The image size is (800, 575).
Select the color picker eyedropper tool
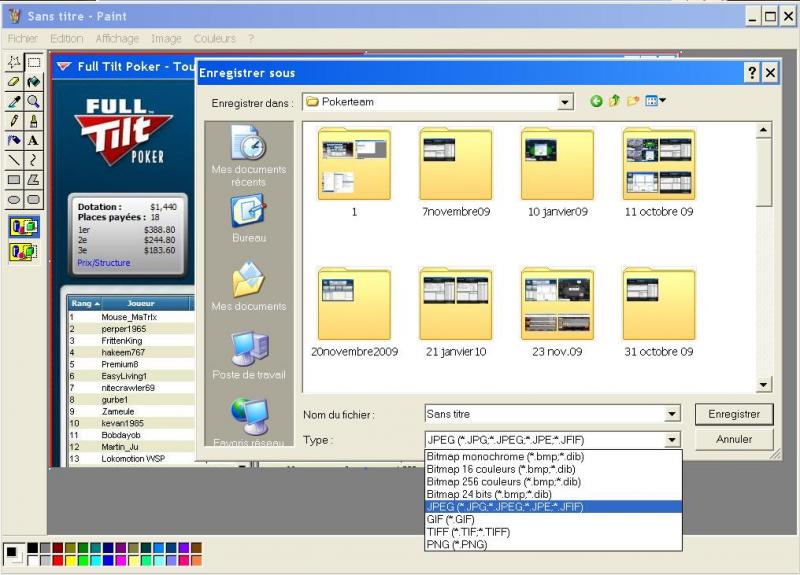[x=14, y=101]
